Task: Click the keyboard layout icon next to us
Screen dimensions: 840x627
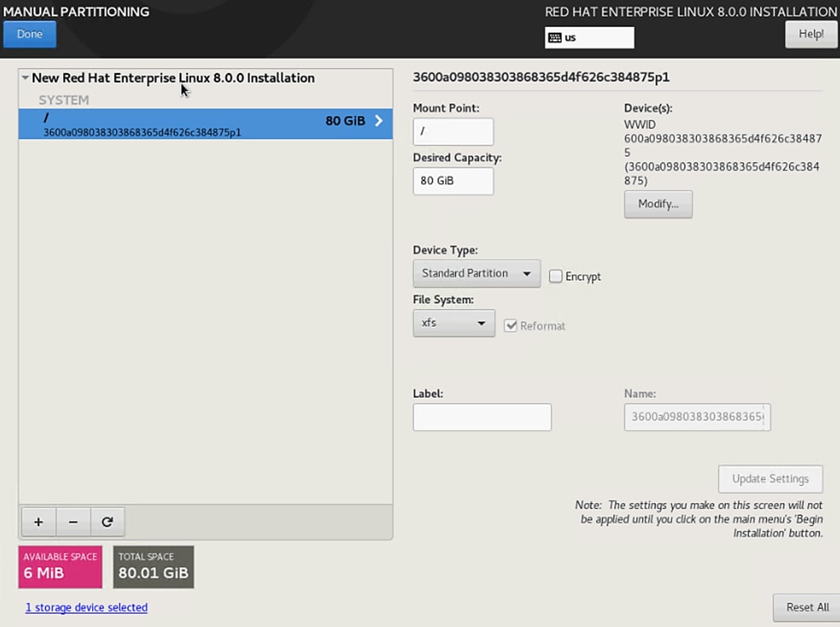Action: coord(555,38)
